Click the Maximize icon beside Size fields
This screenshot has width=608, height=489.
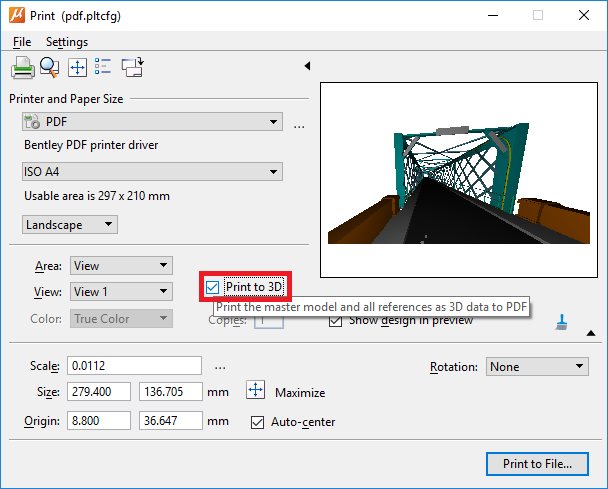(x=255, y=392)
